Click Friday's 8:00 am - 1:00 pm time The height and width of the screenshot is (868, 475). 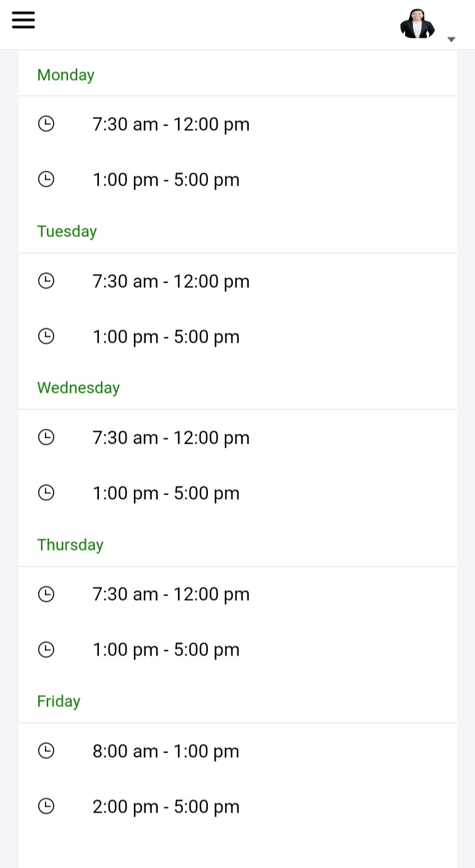166,751
